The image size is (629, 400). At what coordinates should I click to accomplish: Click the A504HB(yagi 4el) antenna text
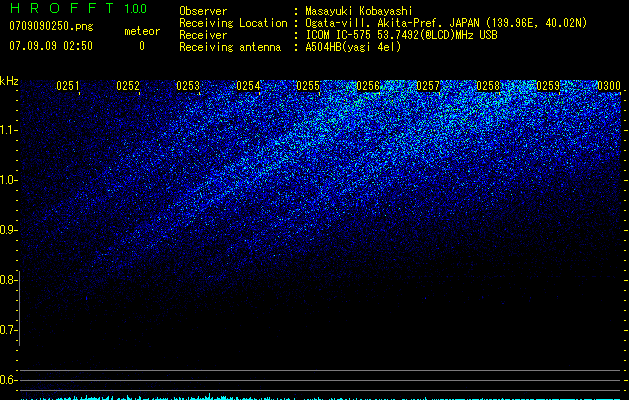point(353,47)
